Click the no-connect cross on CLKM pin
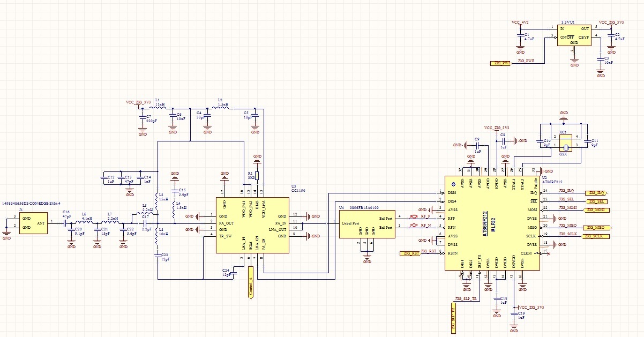Screen dimensions: 644x337 tap(548, 253)
